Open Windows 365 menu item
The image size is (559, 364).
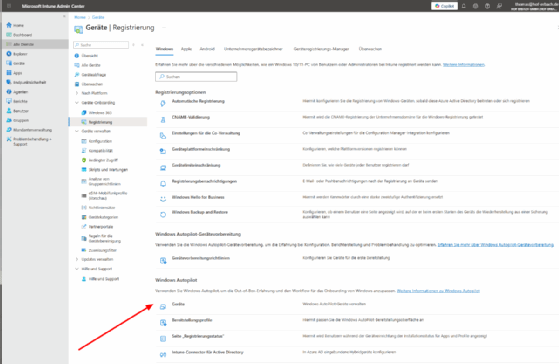tap(100, 113)
